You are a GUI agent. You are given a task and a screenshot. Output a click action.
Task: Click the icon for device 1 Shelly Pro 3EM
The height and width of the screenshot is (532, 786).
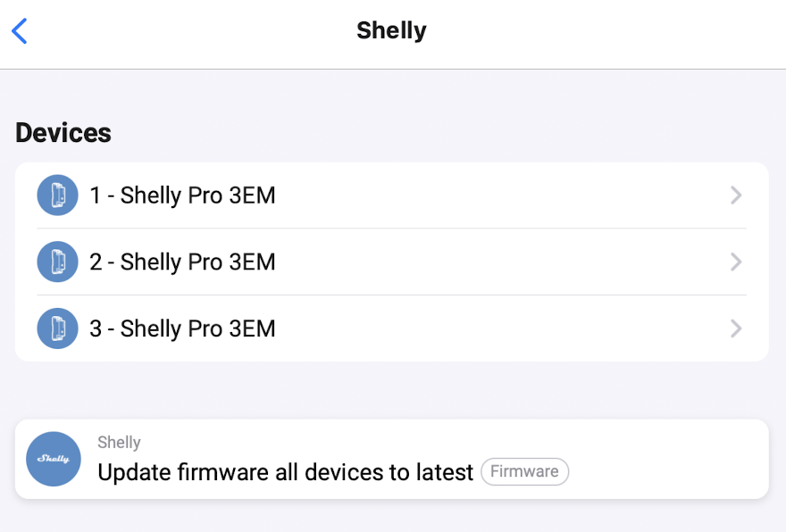coord(57,195)
